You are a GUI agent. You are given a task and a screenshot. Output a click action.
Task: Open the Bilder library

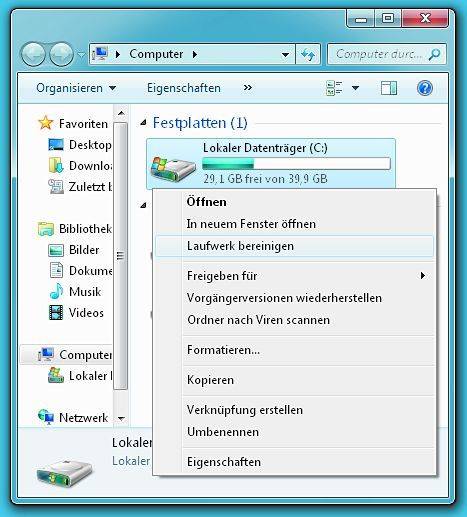coord(84,250)
